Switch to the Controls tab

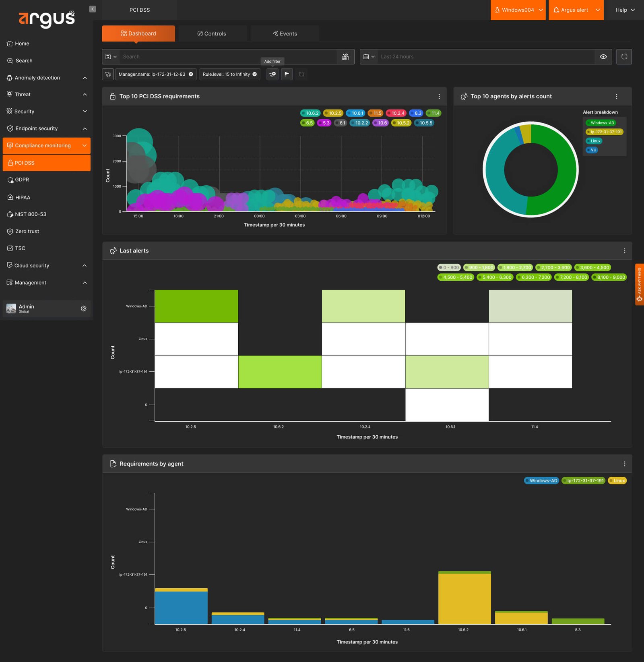click(x=212, y=33)
